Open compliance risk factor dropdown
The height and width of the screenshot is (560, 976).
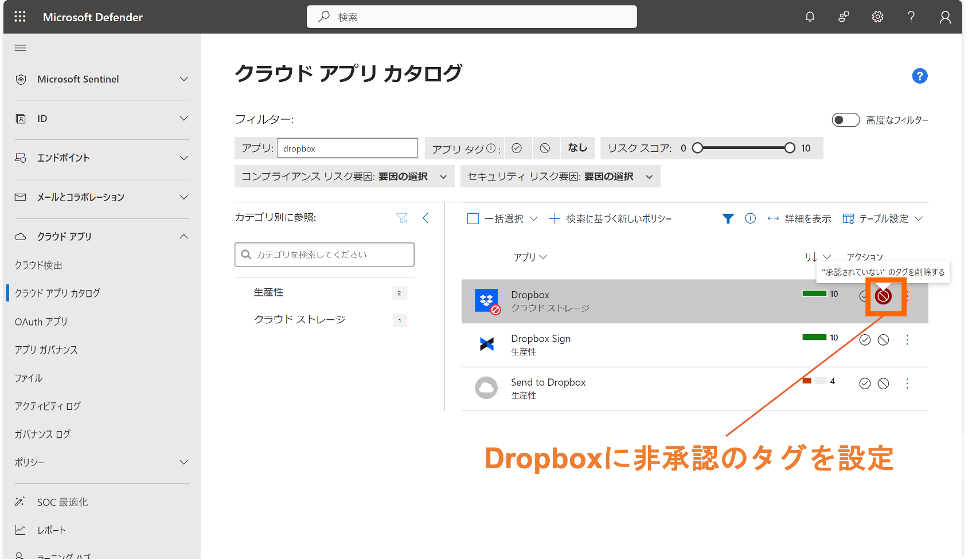pyautogui.click(x=344, y=177)
